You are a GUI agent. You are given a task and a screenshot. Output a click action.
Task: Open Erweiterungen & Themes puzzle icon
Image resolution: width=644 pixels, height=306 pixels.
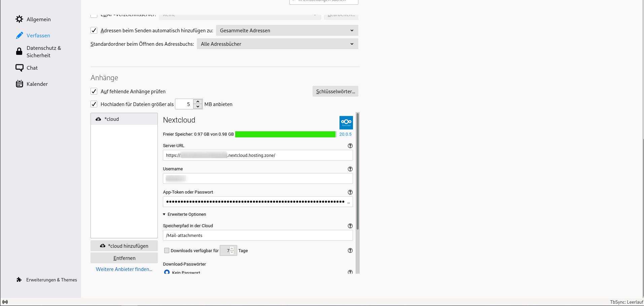click(x=19, y=280)
